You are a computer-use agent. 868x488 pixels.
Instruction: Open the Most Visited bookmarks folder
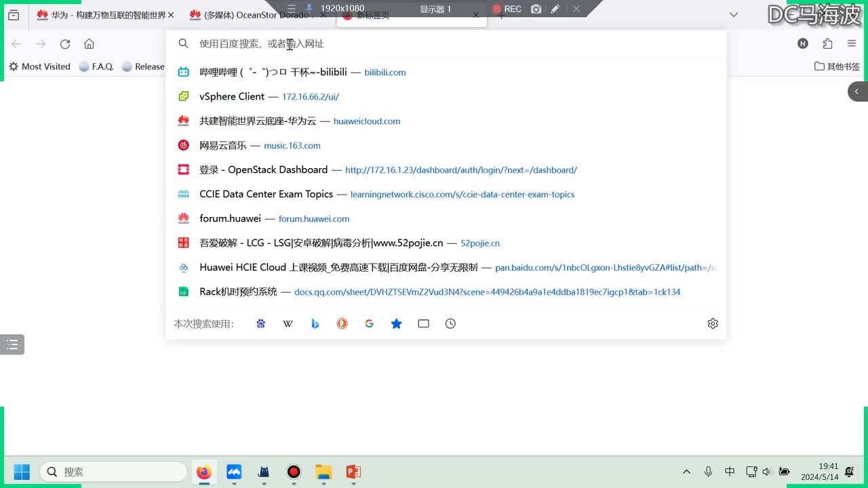pos(39,66)
